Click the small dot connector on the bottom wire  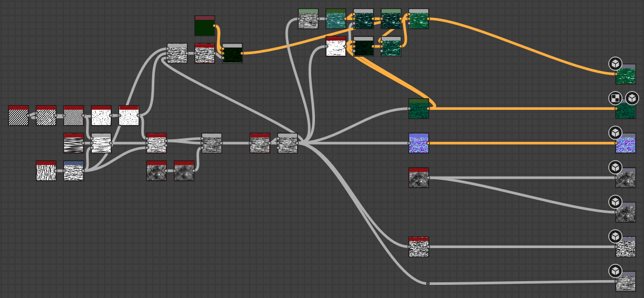coord(428,284)
